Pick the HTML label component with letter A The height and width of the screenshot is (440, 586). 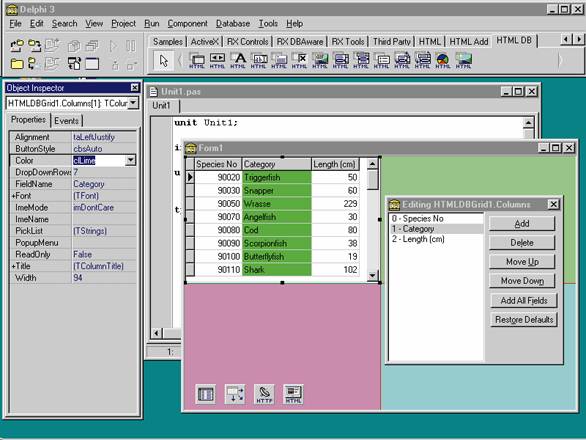tap(238, 60)
